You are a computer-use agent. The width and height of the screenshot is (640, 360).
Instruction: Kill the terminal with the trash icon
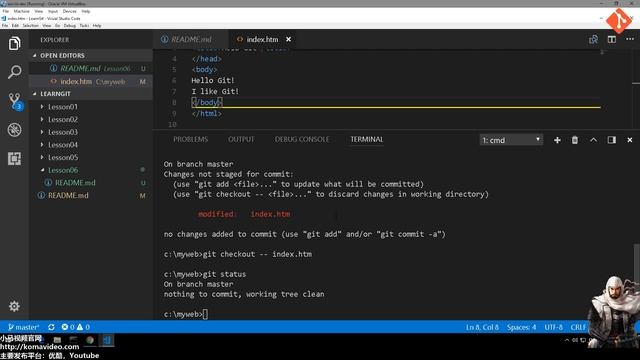pos(575,140)
